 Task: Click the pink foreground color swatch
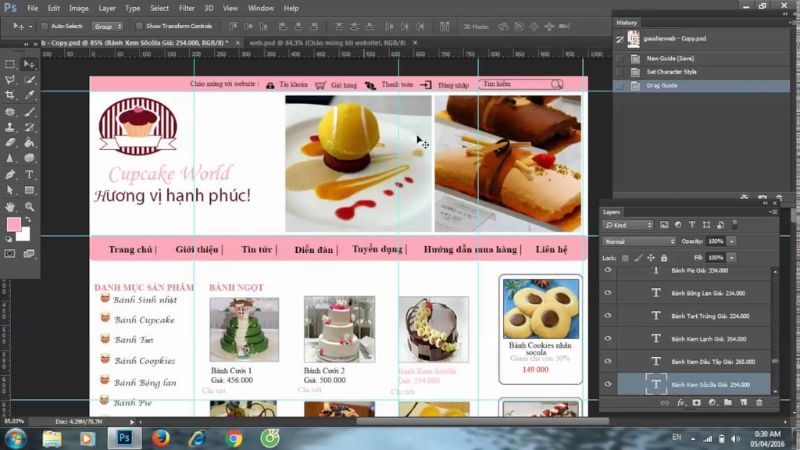(x=13, y=225)
